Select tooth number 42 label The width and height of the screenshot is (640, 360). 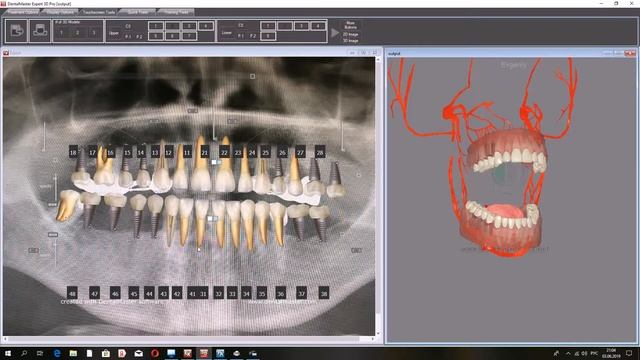point(177,293)
